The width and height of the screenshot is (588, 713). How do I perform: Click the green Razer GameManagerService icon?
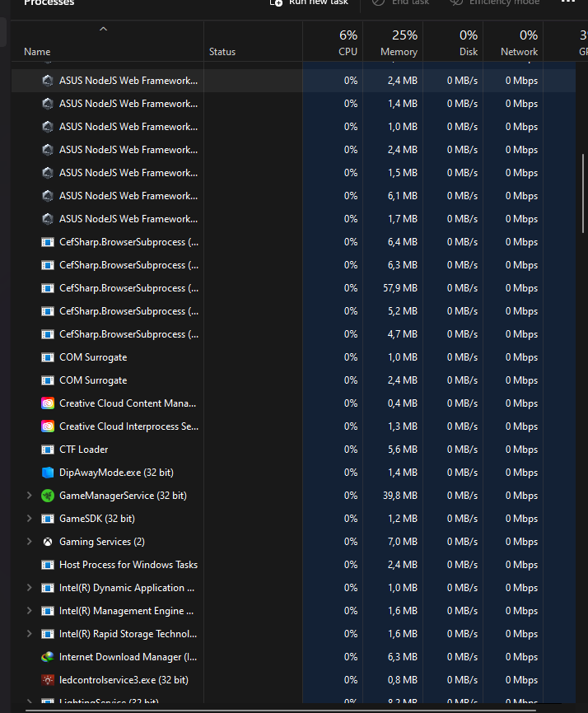tap(48, 496)
